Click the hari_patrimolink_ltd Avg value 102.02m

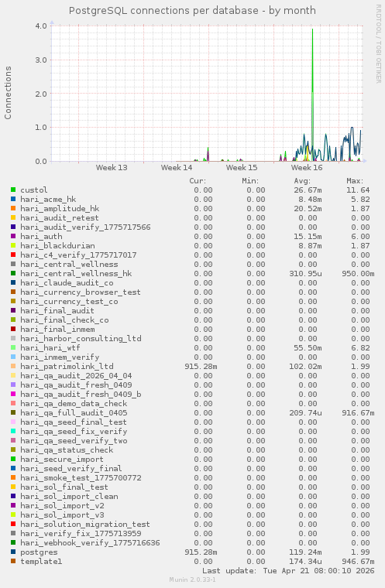[305, 367]
